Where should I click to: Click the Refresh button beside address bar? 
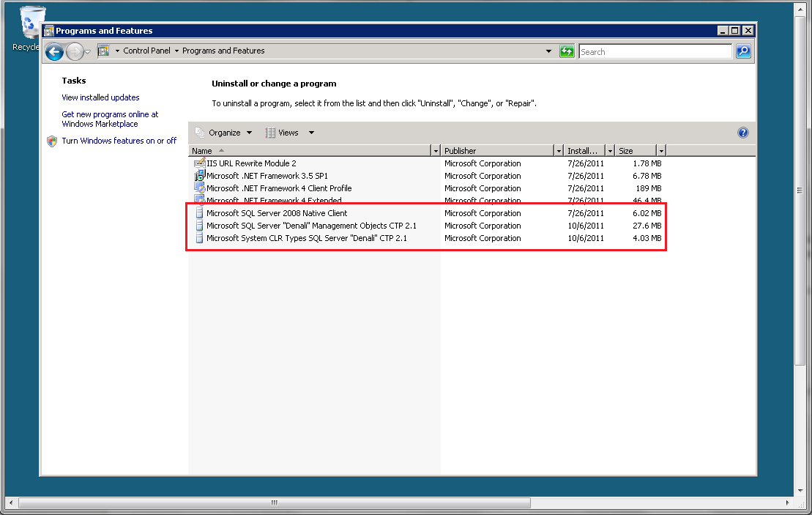pos(567,51)
